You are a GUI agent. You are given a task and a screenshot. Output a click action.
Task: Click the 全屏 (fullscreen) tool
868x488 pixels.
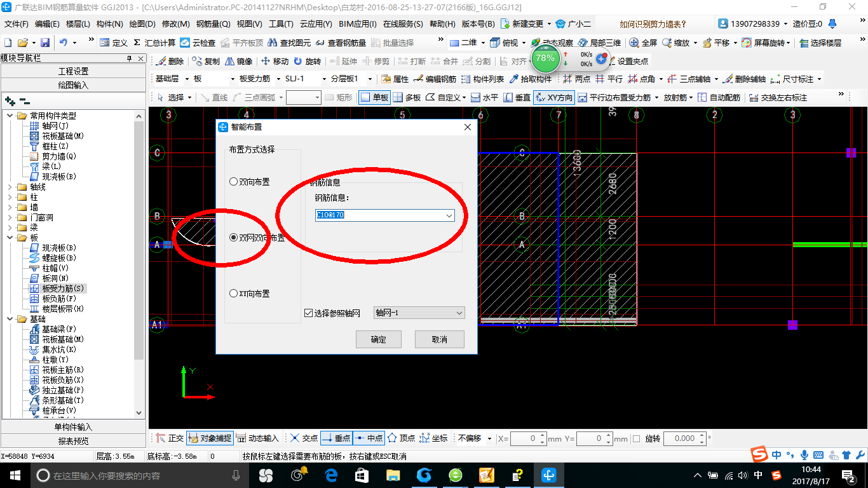pyautogui.click(x=644, y=43)
